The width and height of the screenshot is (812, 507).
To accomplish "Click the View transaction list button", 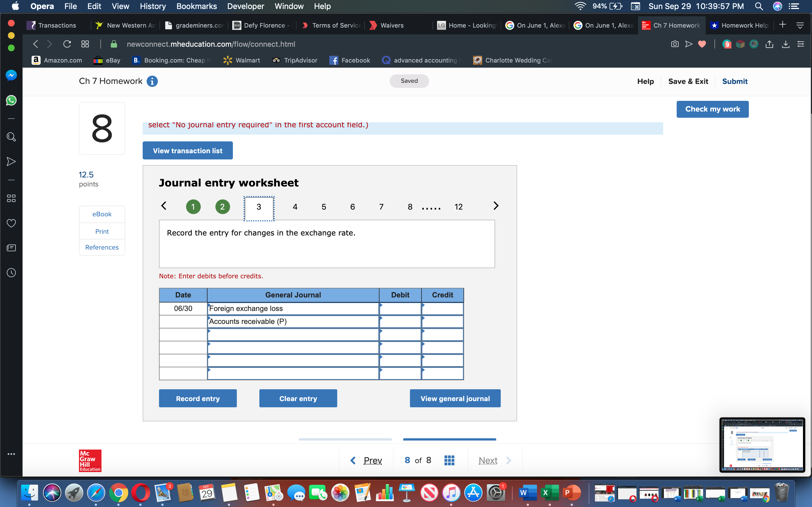I will 187,150.
